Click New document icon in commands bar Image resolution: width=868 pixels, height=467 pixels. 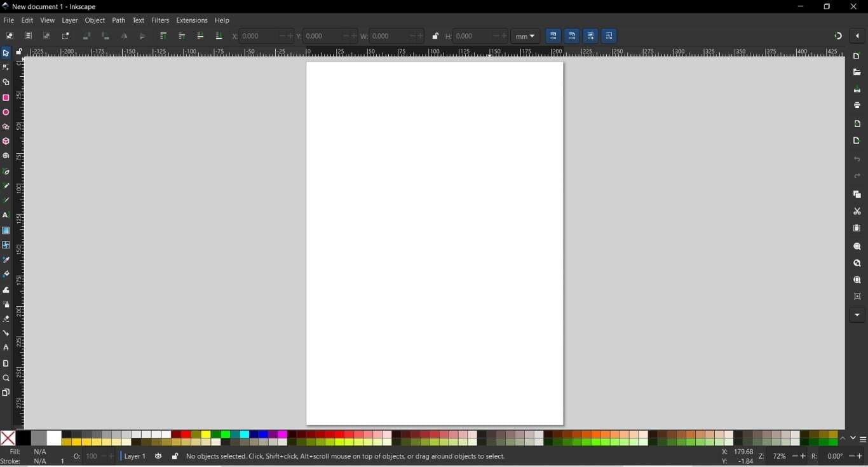click(857, 57)
